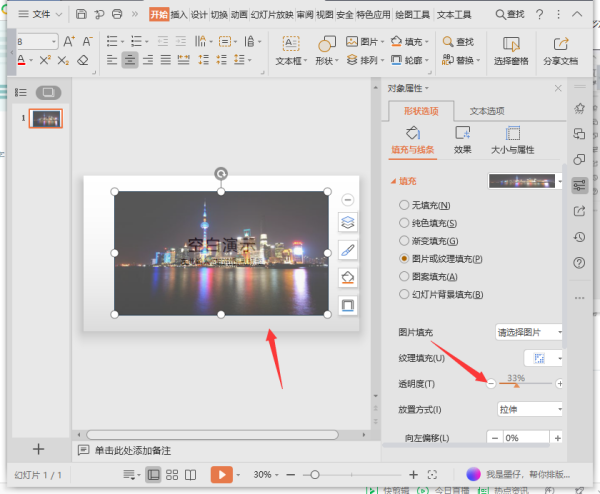Open the font size dropdown
This screenshot has height=494, width=600.
click(54, 41)
